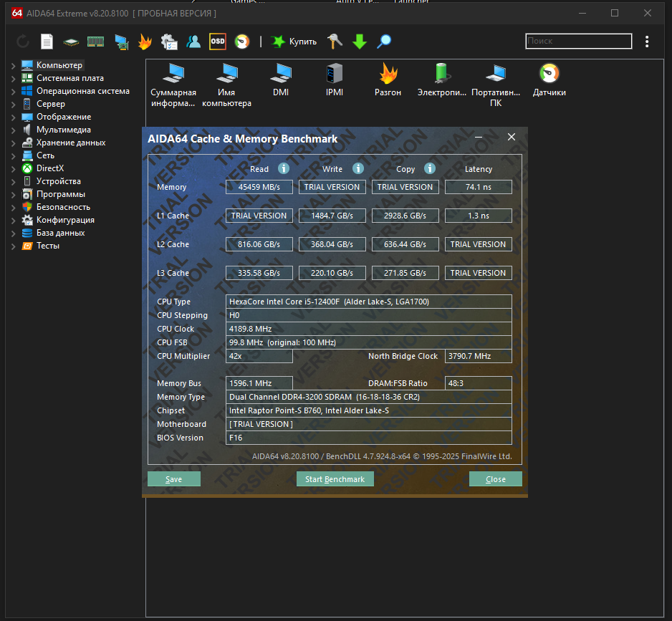672x621 pixels.
Task: Open the Report document icon in toolbar
Action: [x=47, y=42]
